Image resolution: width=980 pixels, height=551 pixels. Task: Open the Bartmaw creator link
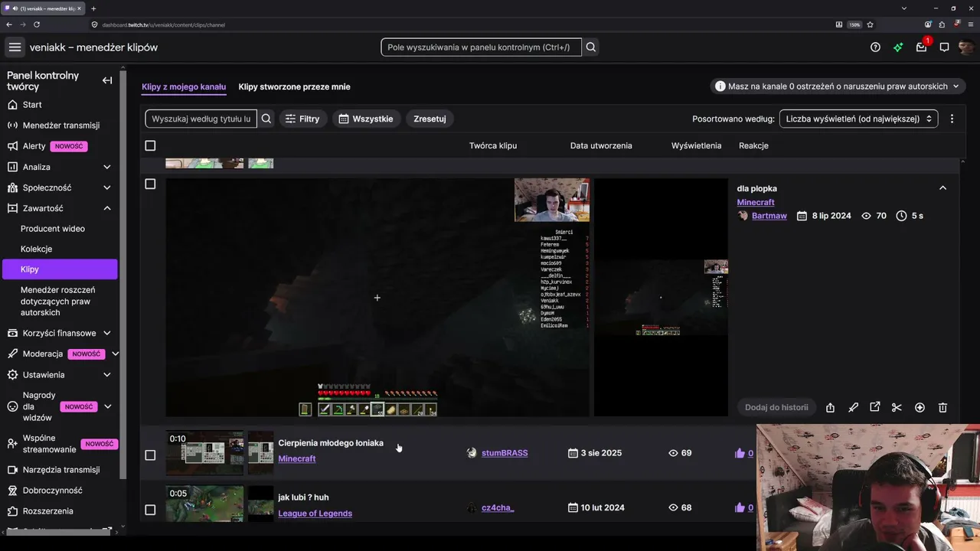point(769,216)
